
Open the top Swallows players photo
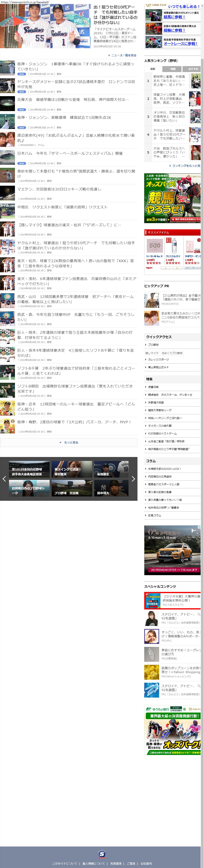click(x=45, y=26)
